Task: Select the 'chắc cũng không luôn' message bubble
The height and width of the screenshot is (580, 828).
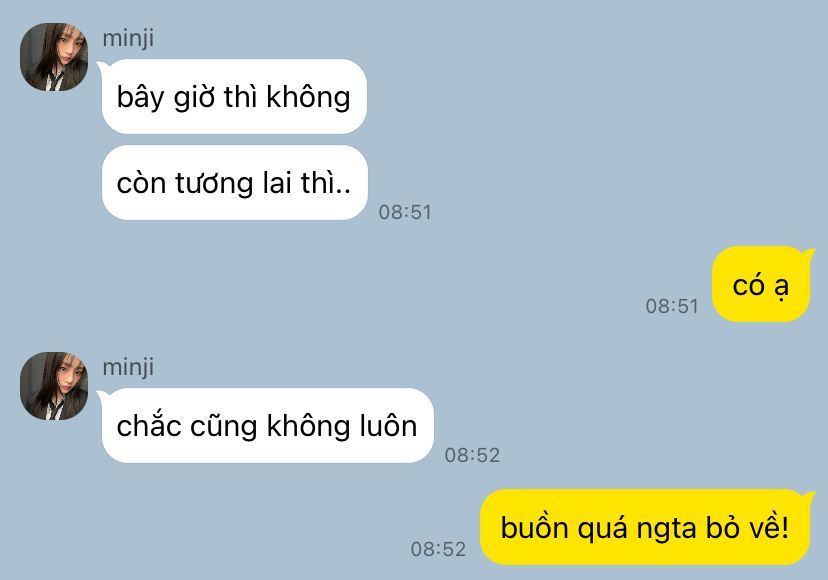Action: click(x=267, y=426)
